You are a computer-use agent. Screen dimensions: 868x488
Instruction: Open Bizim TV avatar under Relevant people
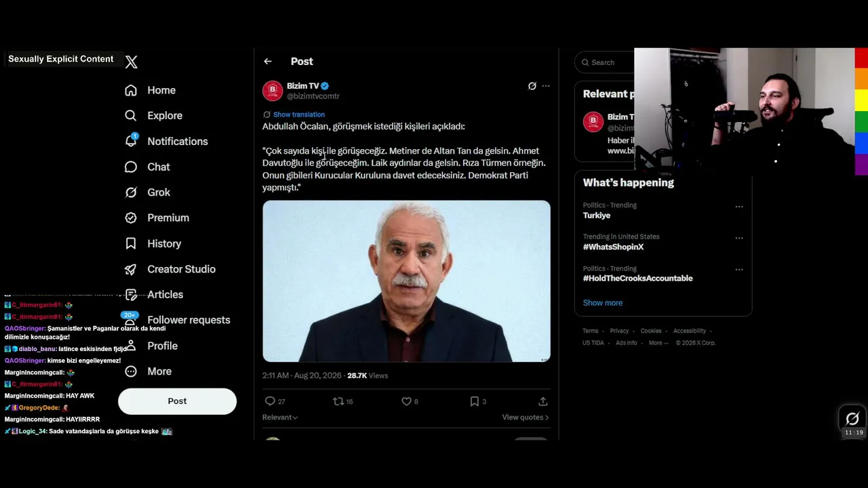click(x=593, y=122)
